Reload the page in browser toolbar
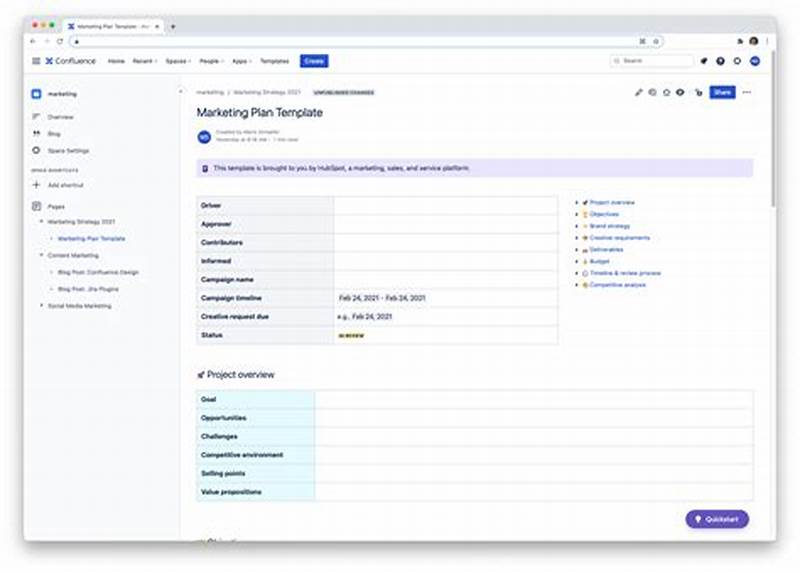 tap(60, 41)
